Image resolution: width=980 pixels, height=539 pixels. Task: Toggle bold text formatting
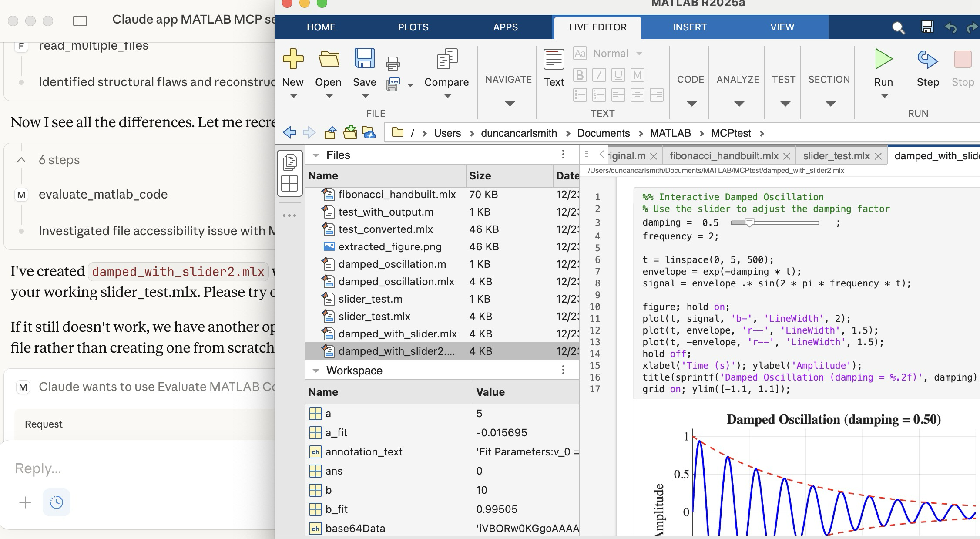(x=580, y=75)
